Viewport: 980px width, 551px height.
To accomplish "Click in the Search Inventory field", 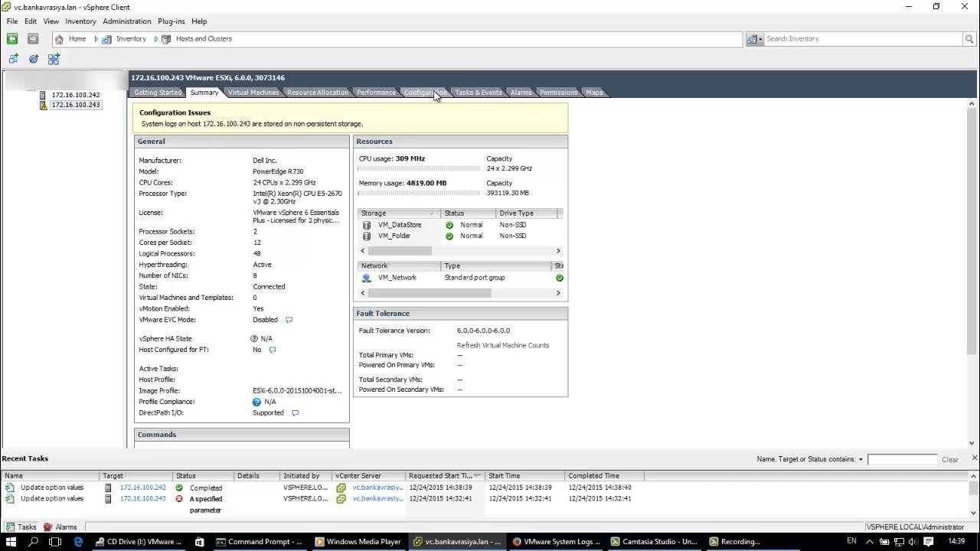I will point(864,38).
